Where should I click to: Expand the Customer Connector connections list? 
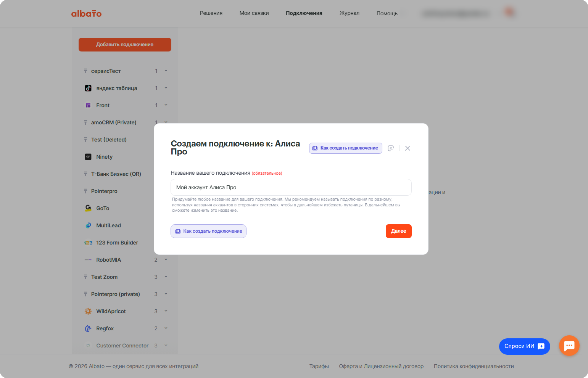tap(166, 345)
